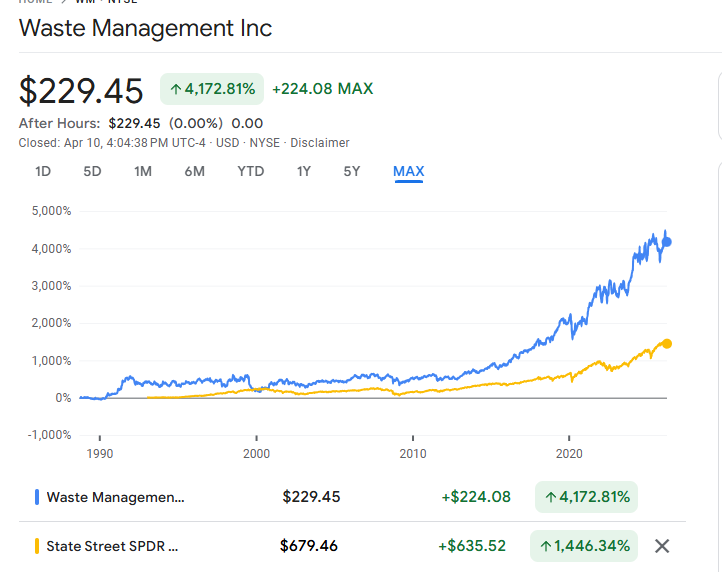Switch chart to 6M range
This screenshot has width=722, height=572.
click(x=194, y=171)
